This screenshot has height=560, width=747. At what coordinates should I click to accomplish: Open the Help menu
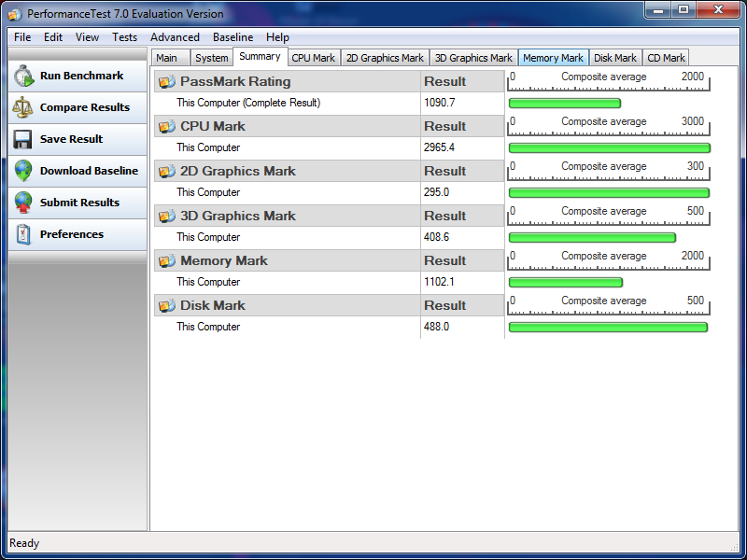point(277,37)
